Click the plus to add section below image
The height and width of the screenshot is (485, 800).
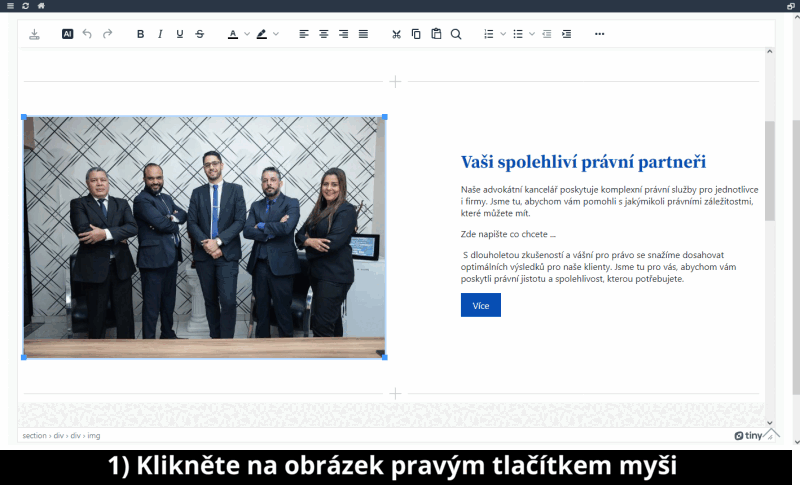point(395,394)
